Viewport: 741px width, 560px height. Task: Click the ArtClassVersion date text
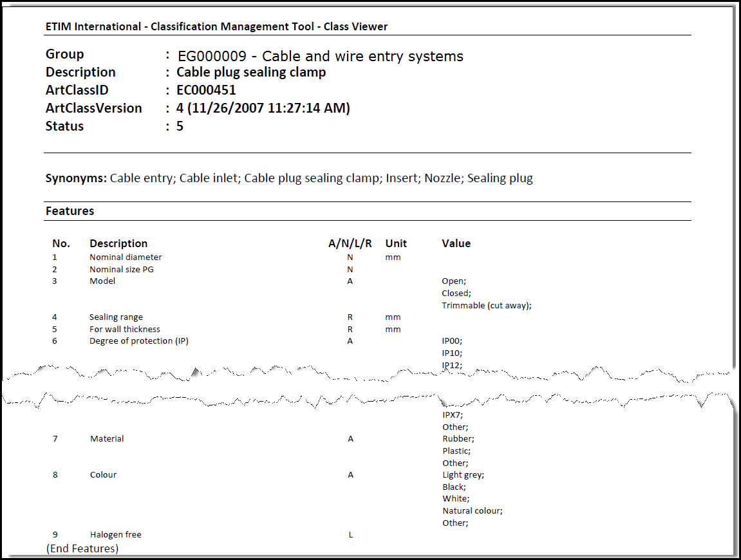(x=263, y=108)
